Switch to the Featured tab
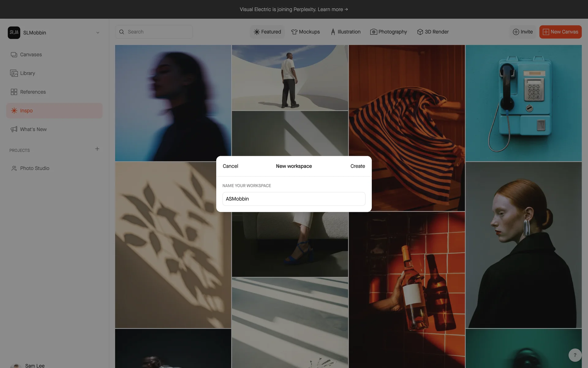The width and height of the screenshot is (588, 368). coord(267,32)
